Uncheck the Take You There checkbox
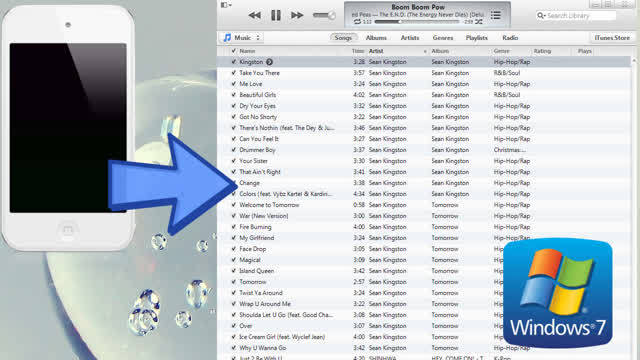 (233, 73)
